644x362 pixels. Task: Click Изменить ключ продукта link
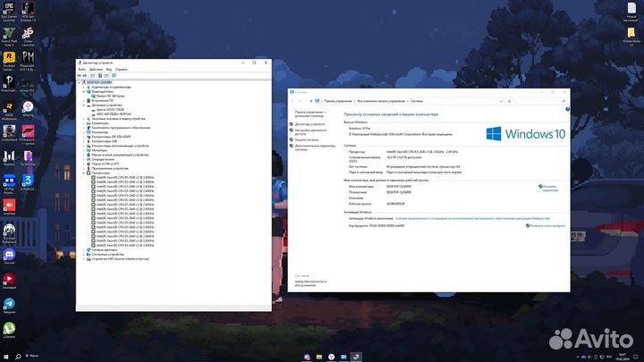coord(547,226)
